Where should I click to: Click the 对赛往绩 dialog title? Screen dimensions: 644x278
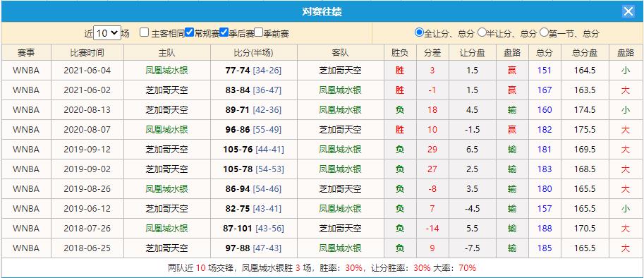[x=322, y=11]
